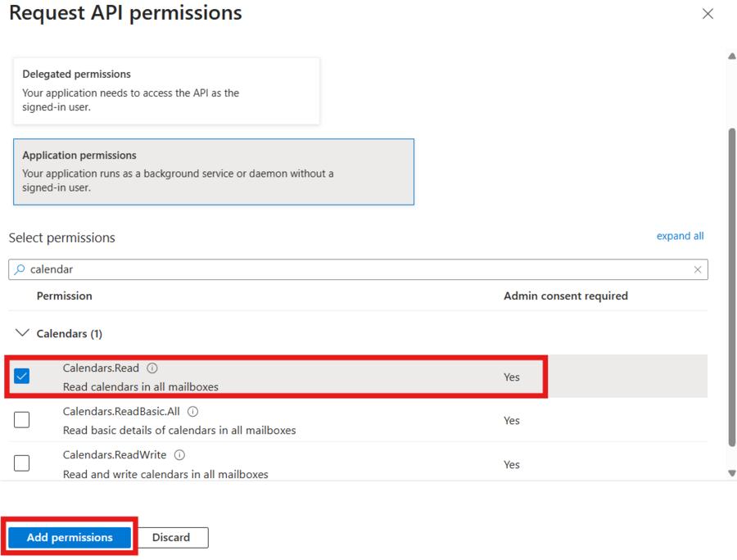Click the calendar search input field
Image resolution: width=737 pixels, height=560 pixels.
(358, 269)
